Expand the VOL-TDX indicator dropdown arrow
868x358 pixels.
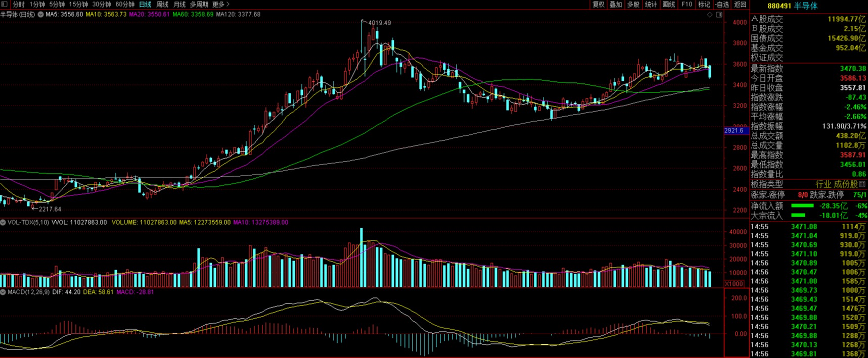pos(3,222)
